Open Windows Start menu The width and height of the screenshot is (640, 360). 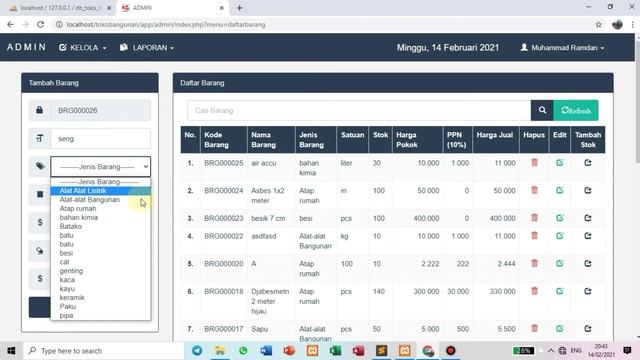click(11, 351)
